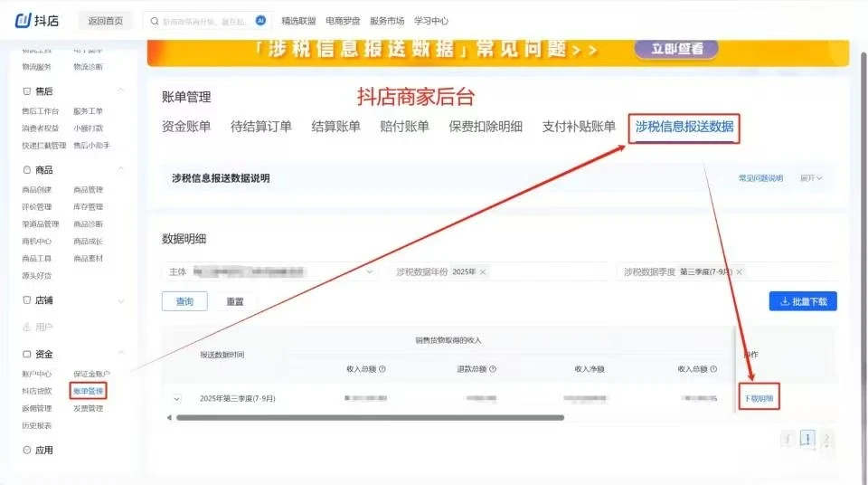
Task: Click the 资金 wallet icon in sidebar
Action: coord(26,354)
